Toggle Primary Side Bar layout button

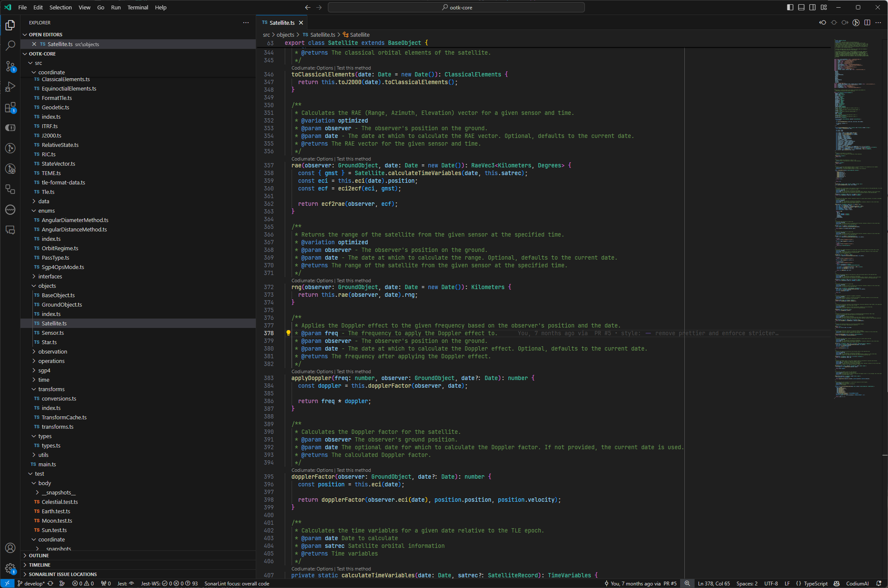tap(790, 7)
